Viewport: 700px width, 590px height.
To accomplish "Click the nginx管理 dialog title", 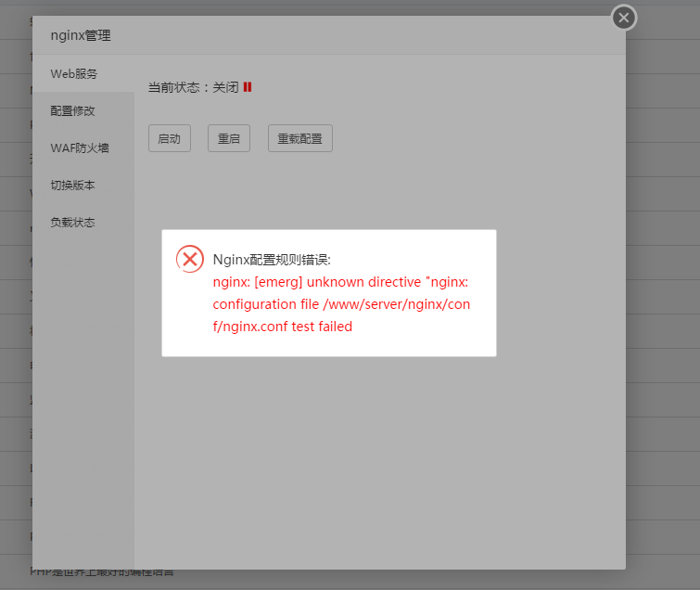I will [x=81, y=35].
